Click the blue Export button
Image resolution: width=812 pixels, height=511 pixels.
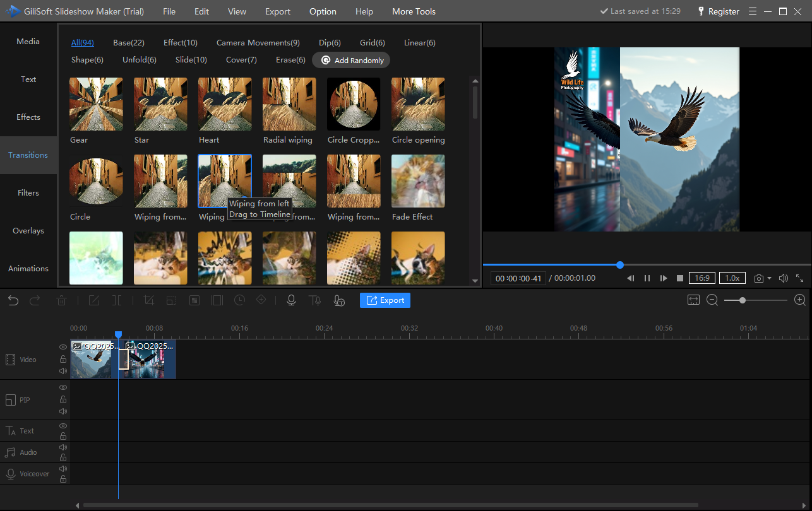[385, 300]
